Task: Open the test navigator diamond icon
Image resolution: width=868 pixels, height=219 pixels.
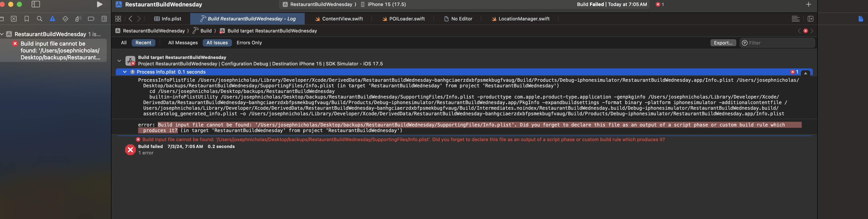Action: tap(65, 19)
